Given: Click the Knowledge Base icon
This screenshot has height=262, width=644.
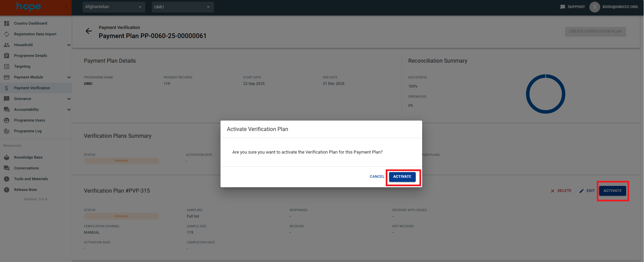Looking at the screenshot, I should coord(6,157).
